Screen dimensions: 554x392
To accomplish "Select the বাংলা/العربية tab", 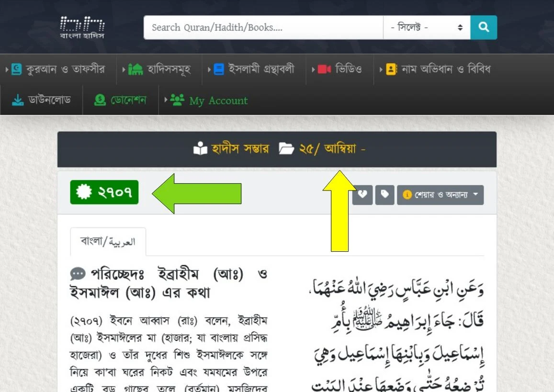I will 108,242.
